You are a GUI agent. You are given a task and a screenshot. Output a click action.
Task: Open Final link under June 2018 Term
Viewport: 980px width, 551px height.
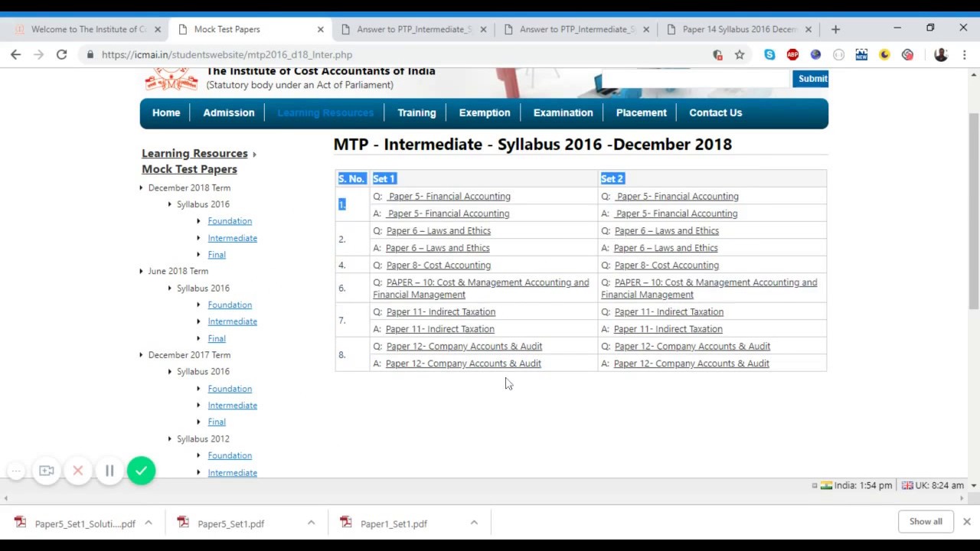coord(217,338)
